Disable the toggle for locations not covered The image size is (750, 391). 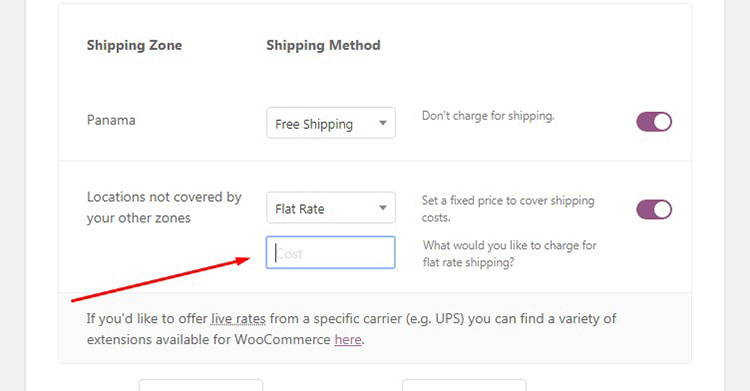point(654,210)
